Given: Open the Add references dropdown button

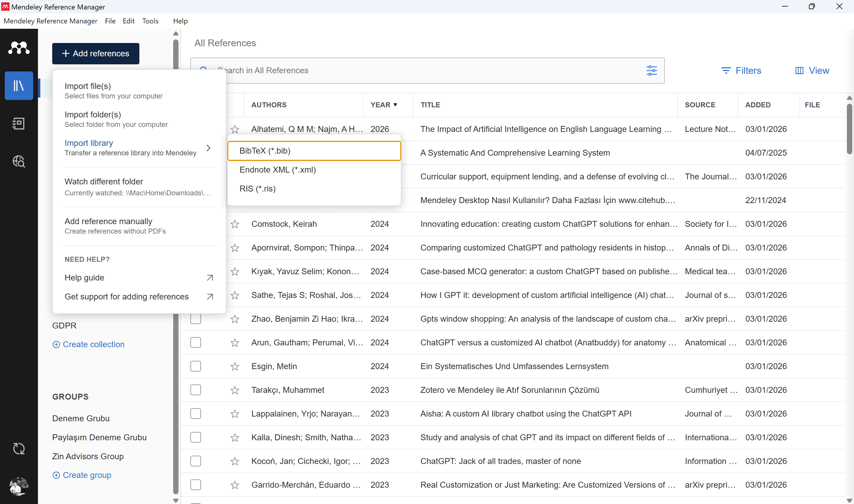Looking at the screenshot, I should tap(95, 54).
